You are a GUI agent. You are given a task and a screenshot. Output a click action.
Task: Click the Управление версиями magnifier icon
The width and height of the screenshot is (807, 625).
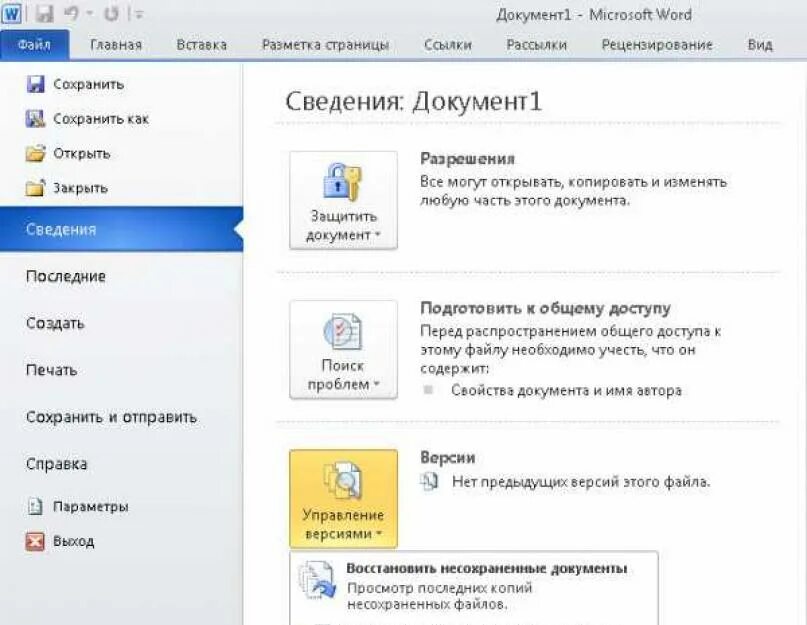coord(343,480)
